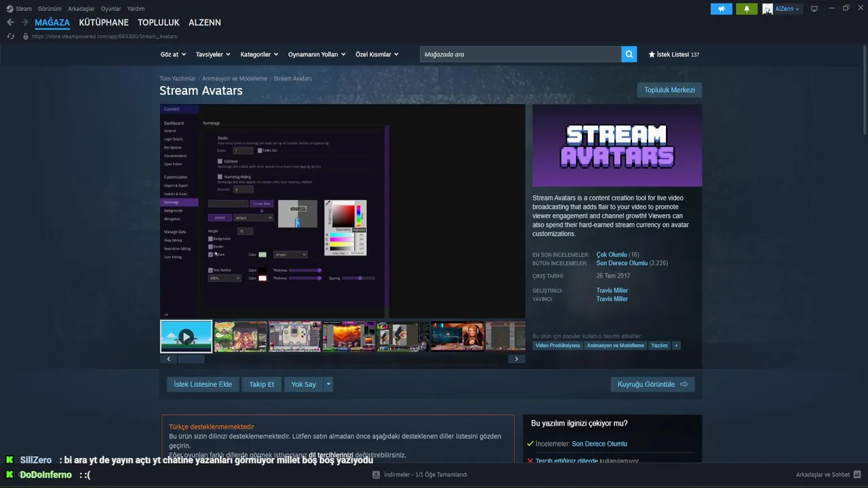Open the Steam menu

(24, 9)
